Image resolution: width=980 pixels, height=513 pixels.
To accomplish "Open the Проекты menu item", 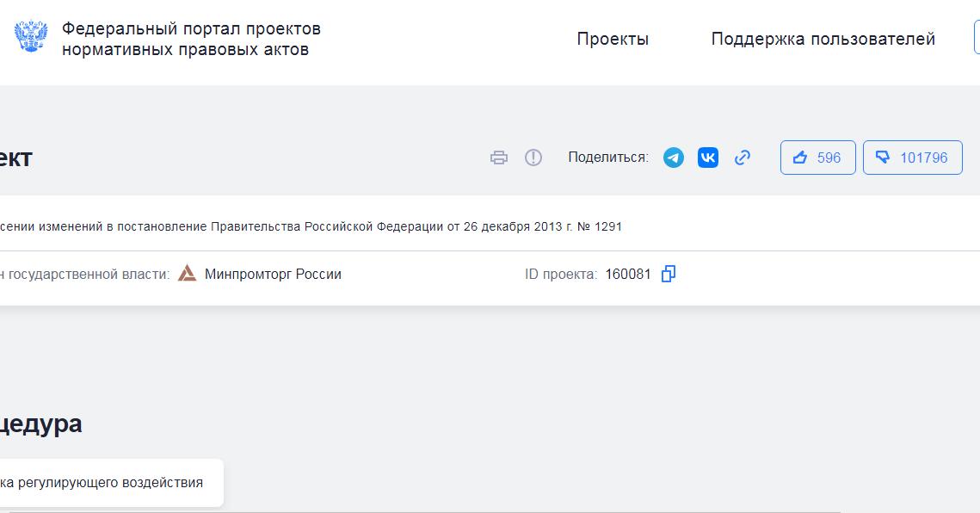I will pos(613,39).
